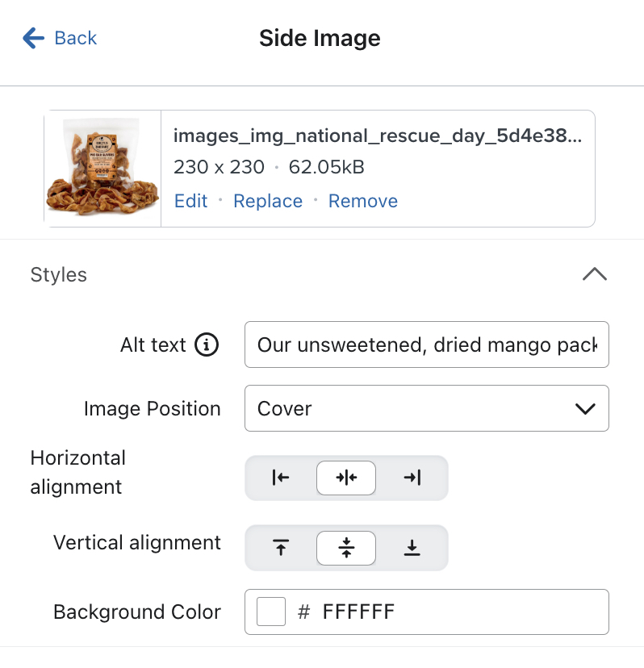Select left horizontal alignment for the image
This screenshot has width=644, height=668.
pos(279,478)
